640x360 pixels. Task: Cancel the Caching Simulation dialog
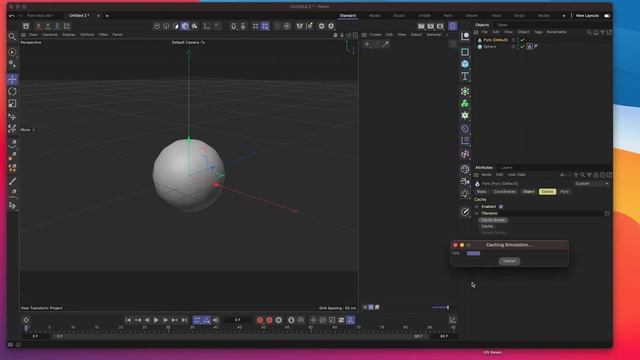(x=509, y=261)
